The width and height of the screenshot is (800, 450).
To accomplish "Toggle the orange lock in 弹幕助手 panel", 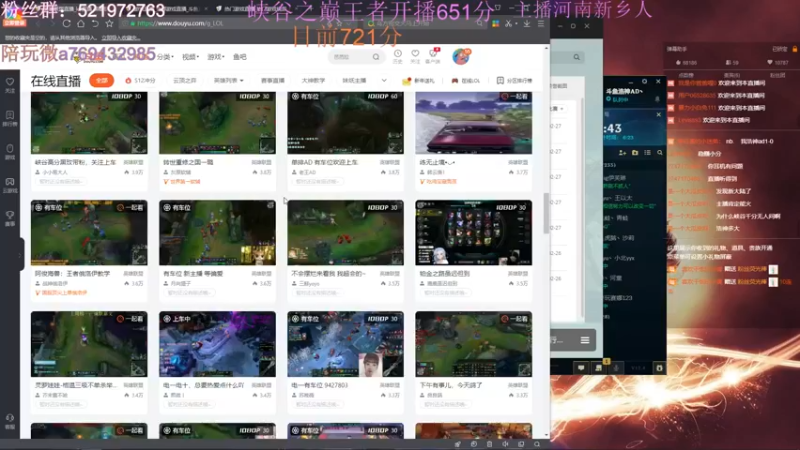I will point(794,49).
